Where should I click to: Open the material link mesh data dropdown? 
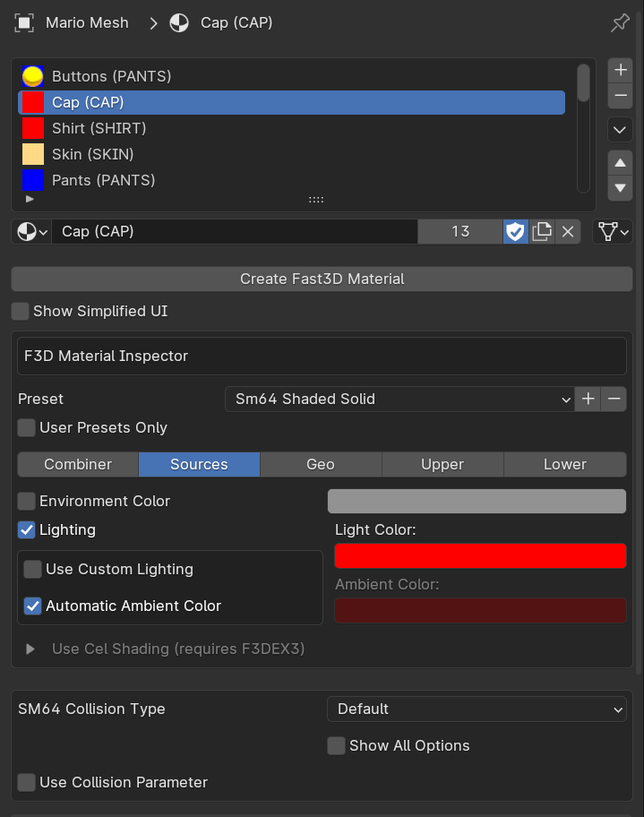tap(613, 231)
